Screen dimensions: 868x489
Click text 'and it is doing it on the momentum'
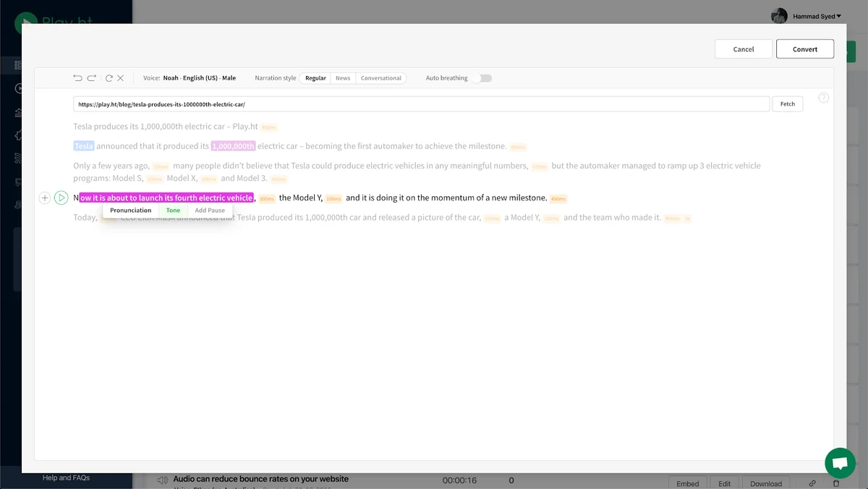410,197
